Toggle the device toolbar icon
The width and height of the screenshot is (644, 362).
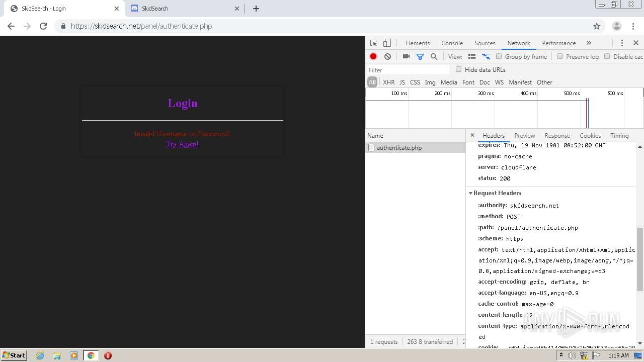387,43
